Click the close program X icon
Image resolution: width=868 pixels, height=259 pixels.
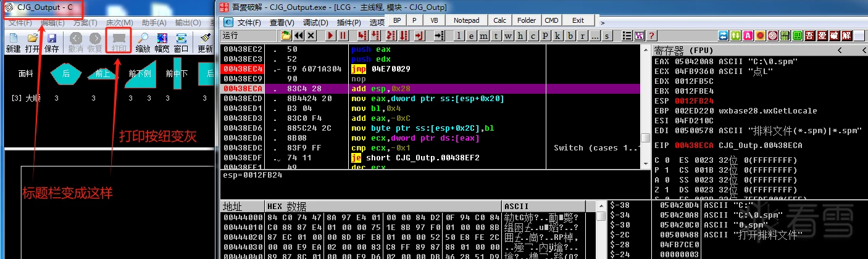(x=311, y=35)
